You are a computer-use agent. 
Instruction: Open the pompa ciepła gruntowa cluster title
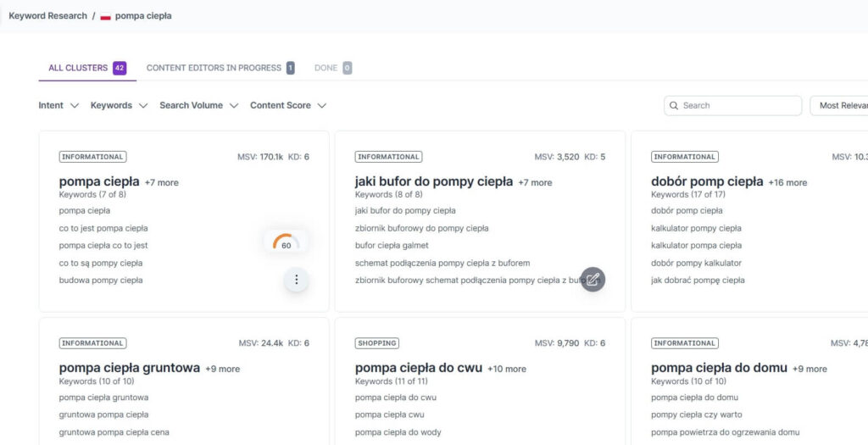coord(129,368)
